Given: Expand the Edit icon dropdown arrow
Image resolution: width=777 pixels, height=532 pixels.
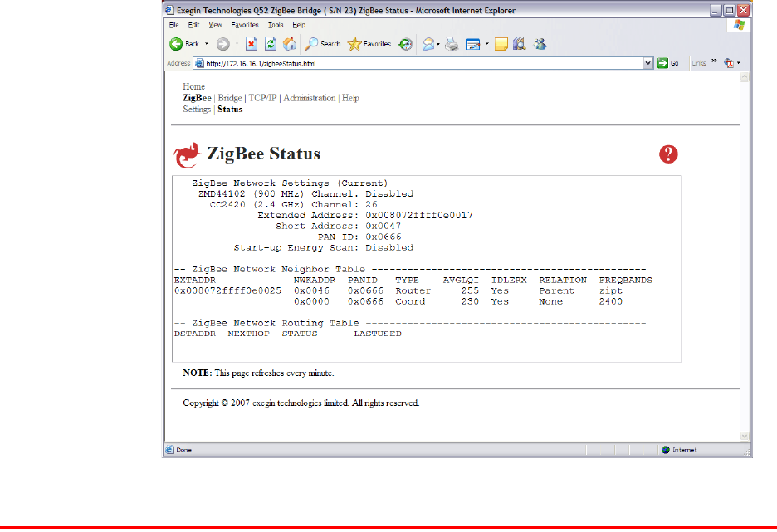Looking at the screenshot, I should [487, 44].
